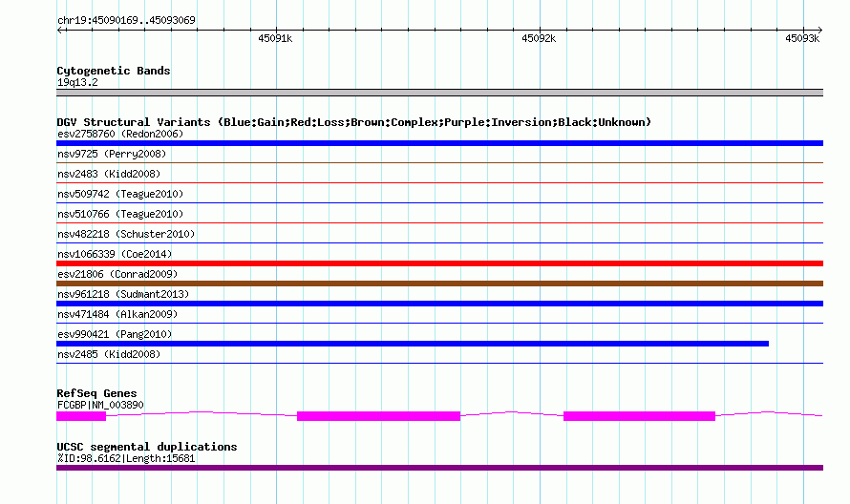The image size is (850, 504).
Task: Click the nsv482218 (Schuster2010) label
Action: coord(126,234)
